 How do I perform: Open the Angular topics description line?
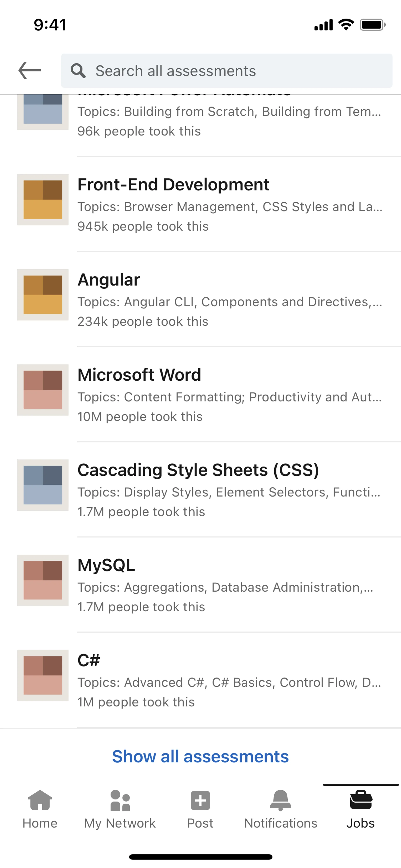[x=229, y=302]
